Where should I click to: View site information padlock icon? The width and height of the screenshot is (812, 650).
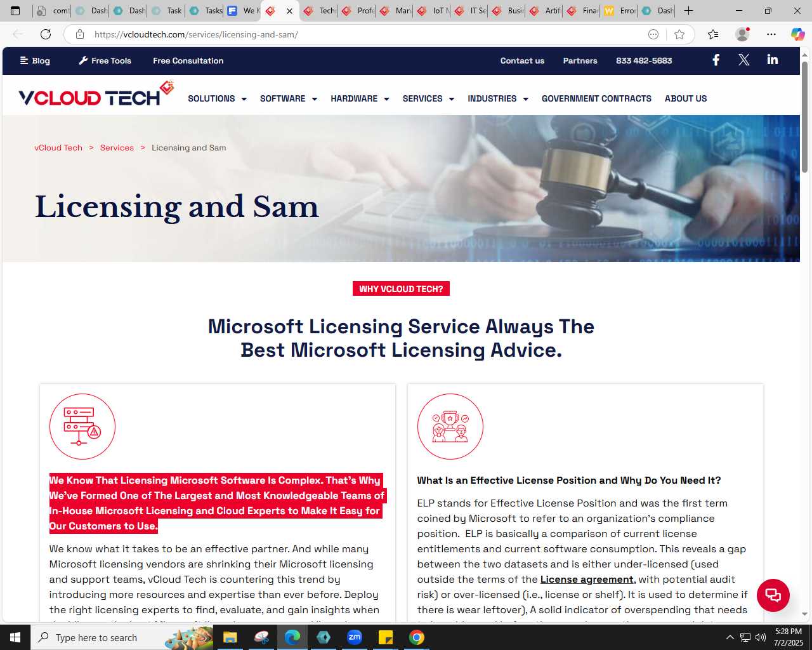tap(80, 34)
